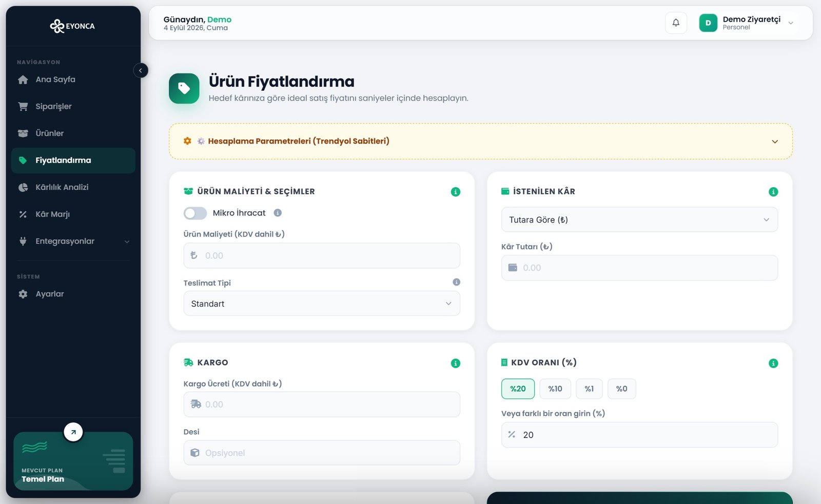
Task: Click the Kargo Ücreti input field
Action: pyautogui.click(x=322, y=405)
